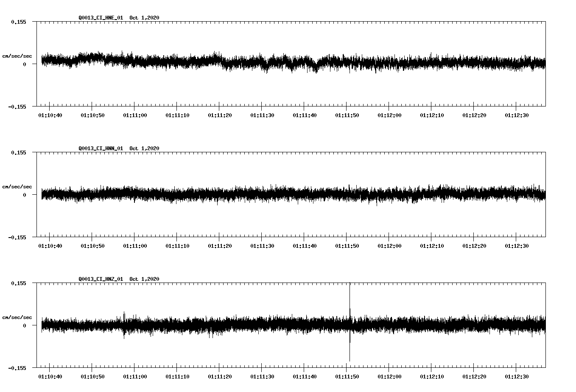Click the Oct 1,2020 date label on top plot
The width and height of the screenshot is (576, 392).
click(x=144, y=18)
